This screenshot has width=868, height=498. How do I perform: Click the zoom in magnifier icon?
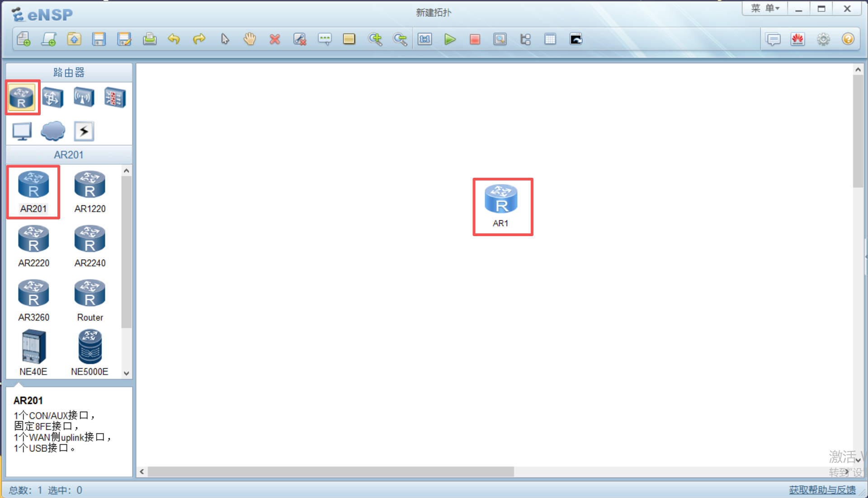[375, 39]
